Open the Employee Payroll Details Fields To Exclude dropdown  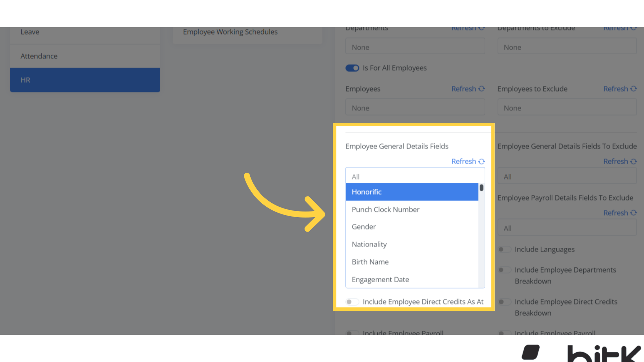(x=567, y=227)
